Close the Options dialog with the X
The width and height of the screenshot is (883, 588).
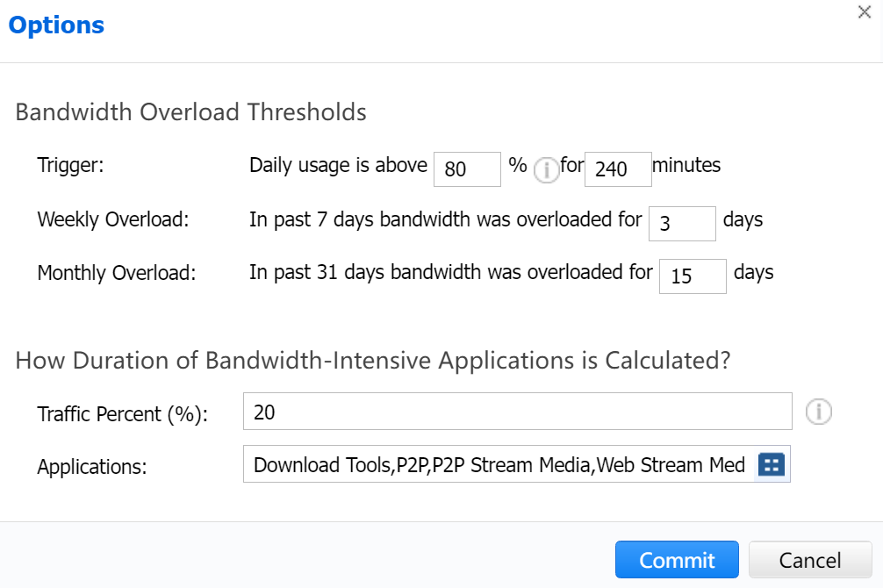click(x=865, y=12)
